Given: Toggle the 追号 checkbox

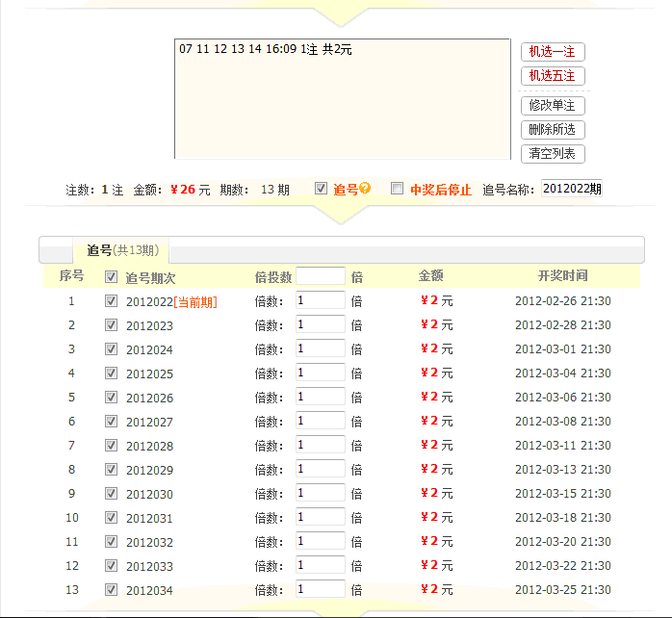Looking at the screenshot, I should 321,188.
